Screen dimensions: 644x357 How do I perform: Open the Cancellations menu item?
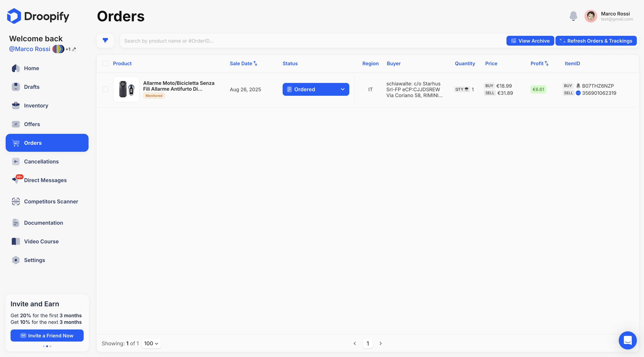[47, 161]
